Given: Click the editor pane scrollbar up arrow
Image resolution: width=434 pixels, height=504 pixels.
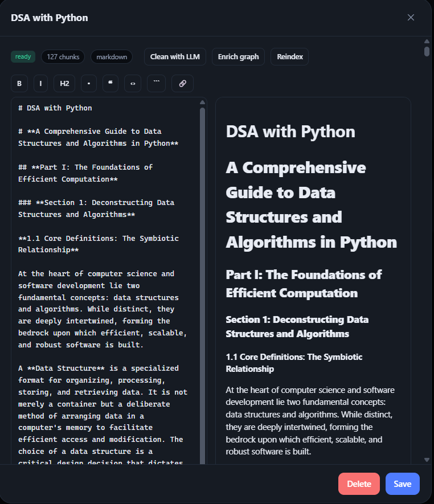Looking at the screenshot, I should 203,103.
